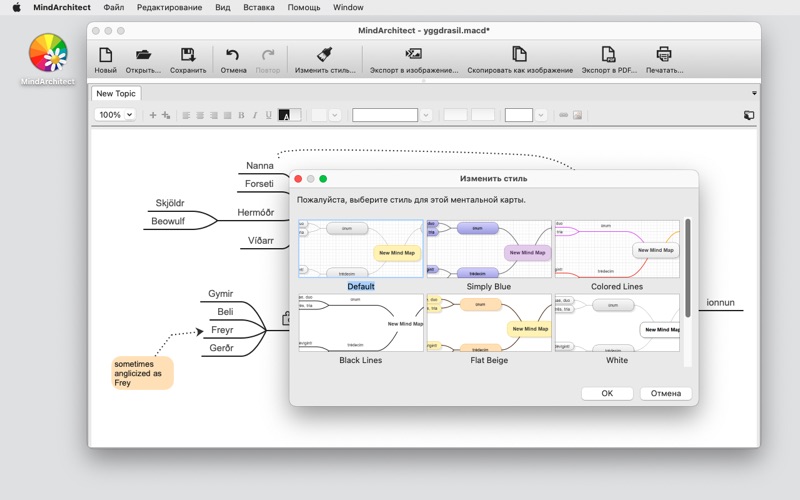Select the Freyr topic
The width and height of the screenshot is (800, 500).
(x=222, y=330)
